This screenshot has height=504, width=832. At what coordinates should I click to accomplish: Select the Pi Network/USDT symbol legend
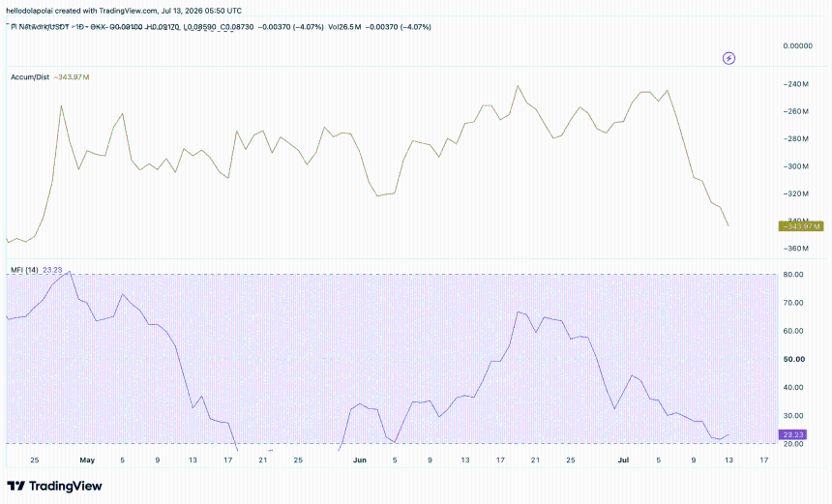tap(41, 26)
